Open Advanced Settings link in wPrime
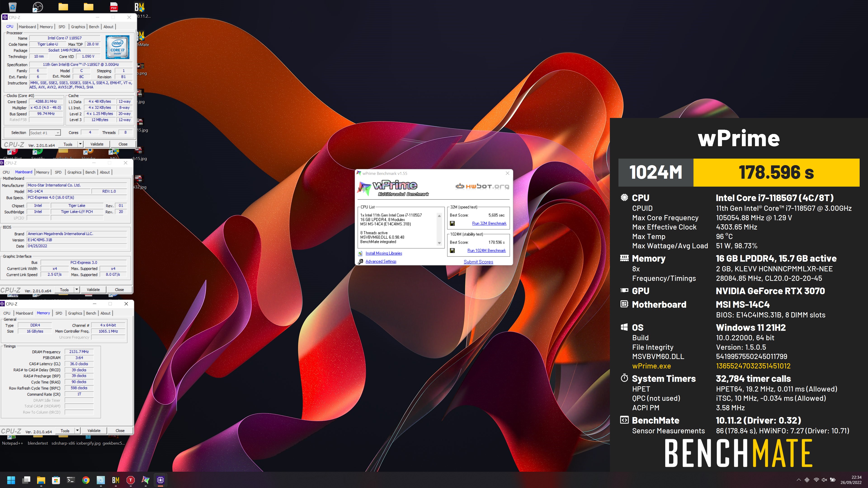The height and width of the screenshot is (488, 868). point(381,261)
